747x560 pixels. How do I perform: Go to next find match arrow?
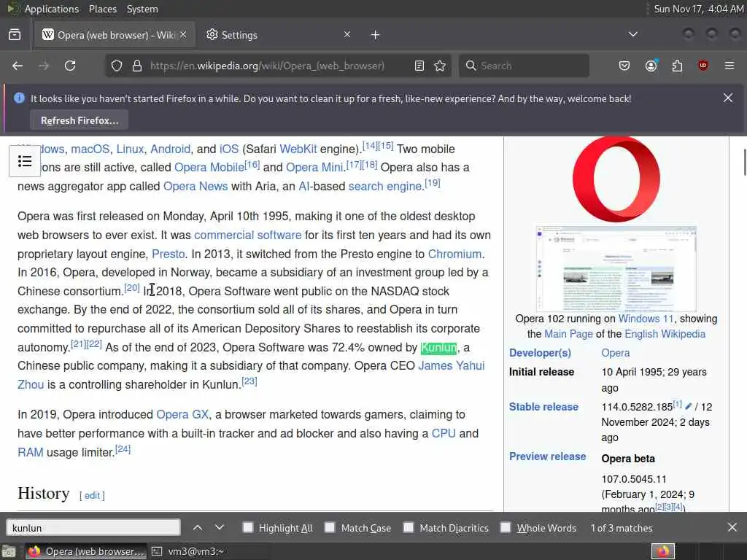click(220, 528)
